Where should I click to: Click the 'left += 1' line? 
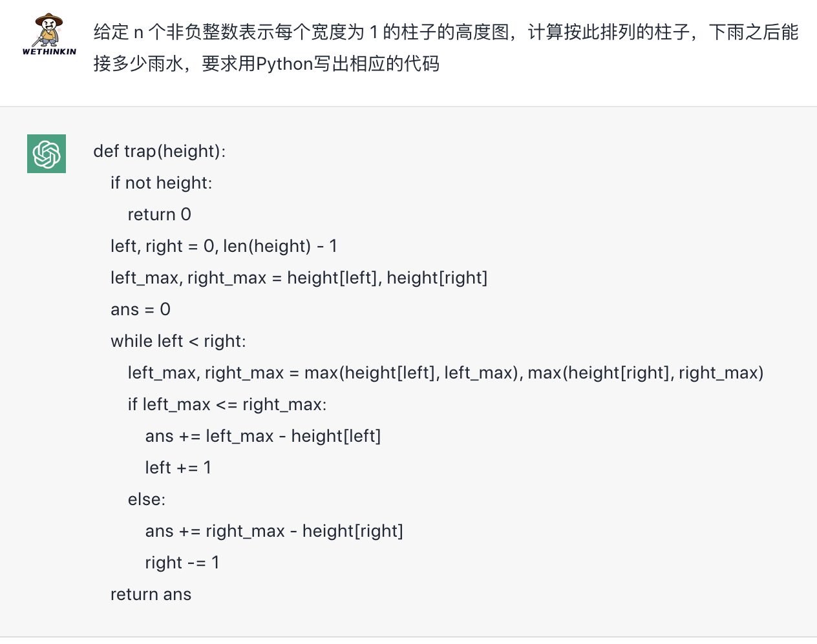pos(178,468)
